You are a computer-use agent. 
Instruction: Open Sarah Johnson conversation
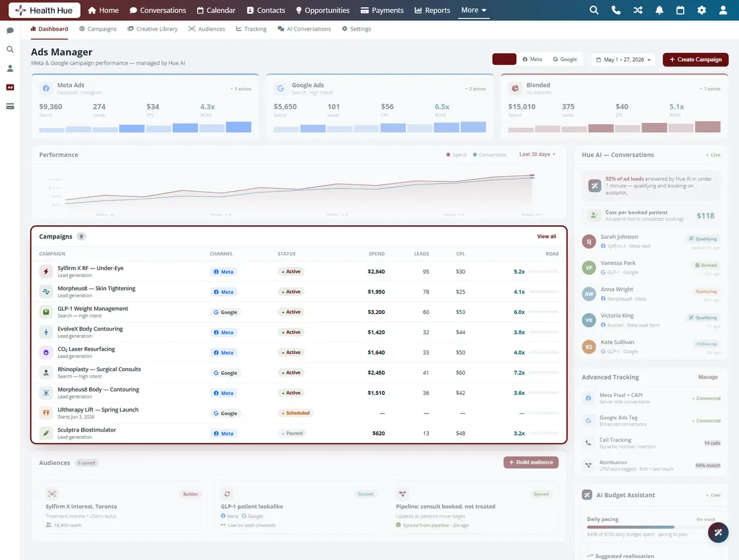tap(651, 241)
